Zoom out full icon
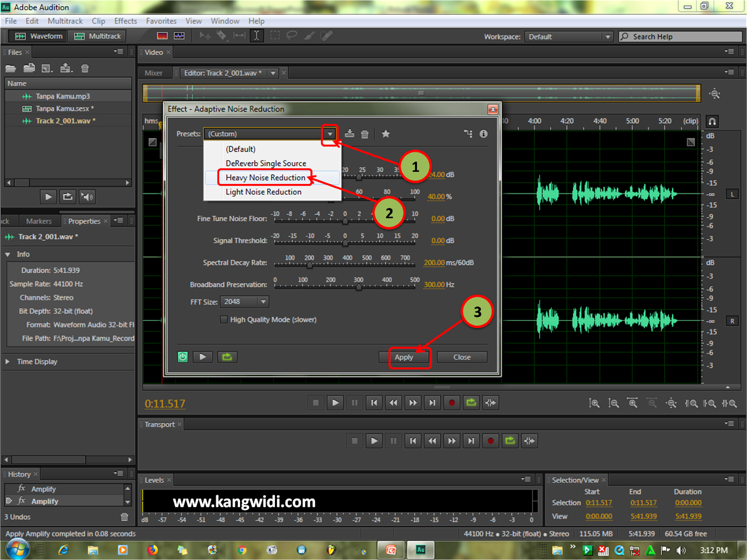The width and height of the screenshot is (747, 560). tap(671, 403)
